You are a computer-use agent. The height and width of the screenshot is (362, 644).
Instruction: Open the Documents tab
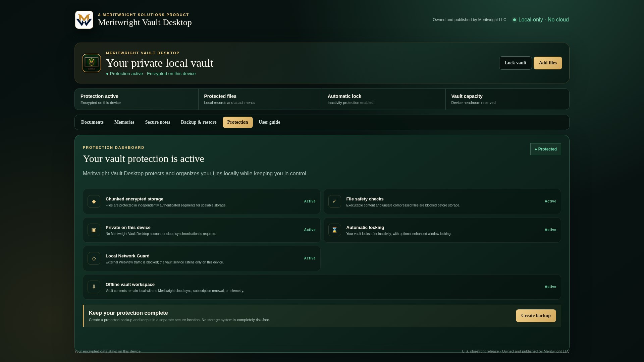[92, 122]
